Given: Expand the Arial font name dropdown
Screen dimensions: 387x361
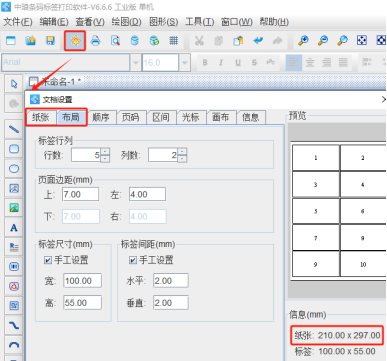Looking at the screenshot, I should point(135,63).
